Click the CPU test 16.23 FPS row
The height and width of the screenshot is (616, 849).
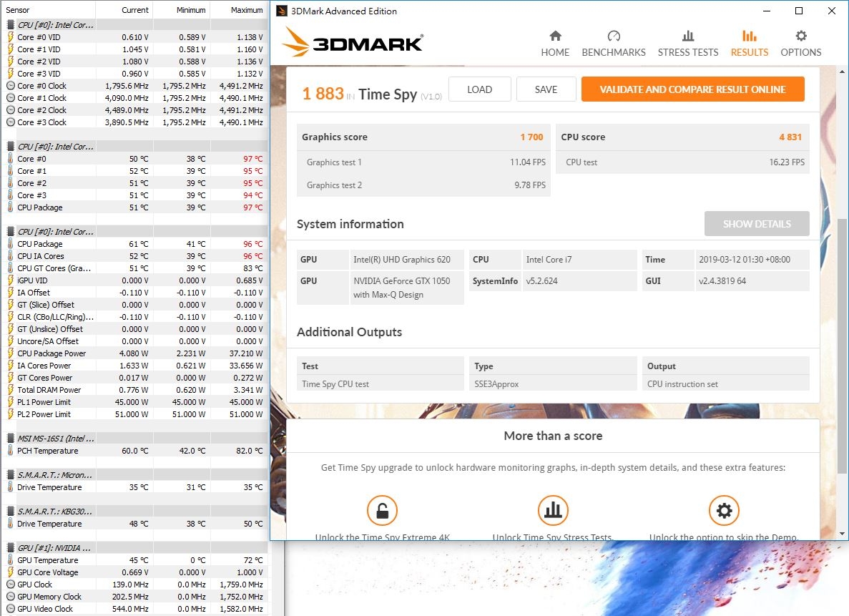(683, 162)
